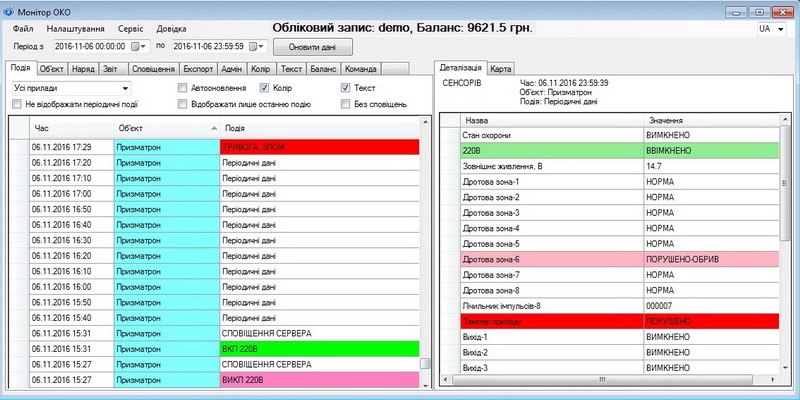Open the Карта tab

coord(501,69)
